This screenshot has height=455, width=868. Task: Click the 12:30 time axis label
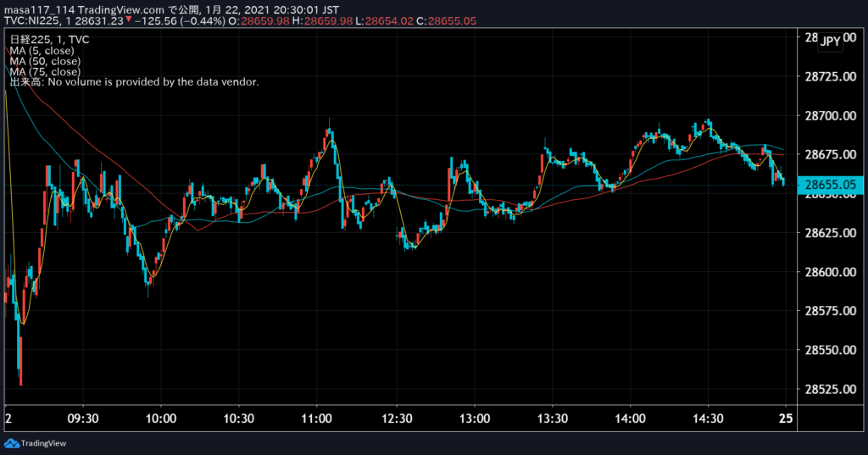click(x=397, y=419)
